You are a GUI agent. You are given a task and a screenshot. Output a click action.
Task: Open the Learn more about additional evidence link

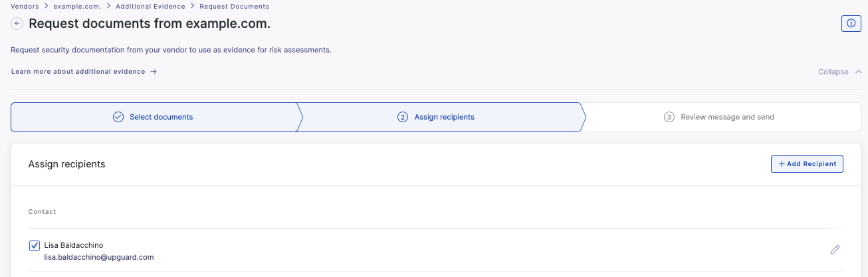click(78, 72)
